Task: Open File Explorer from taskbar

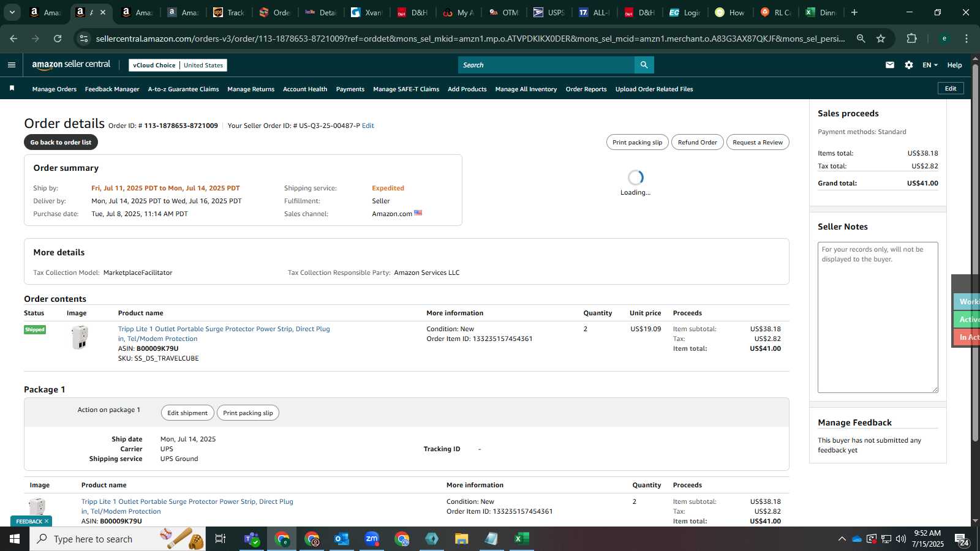Action: point(462,539)
